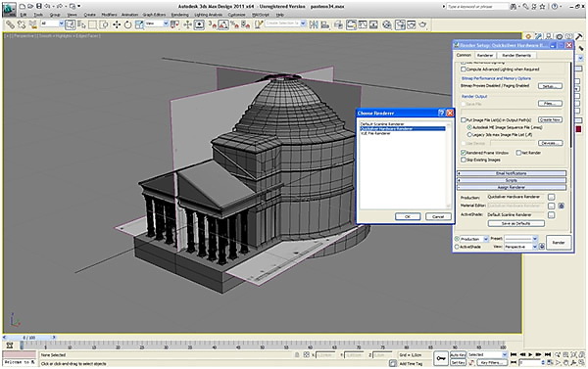Open the Material Editor icon
Image resolution: width=588 pixels, height=369 pixels.
coord(387,24)
